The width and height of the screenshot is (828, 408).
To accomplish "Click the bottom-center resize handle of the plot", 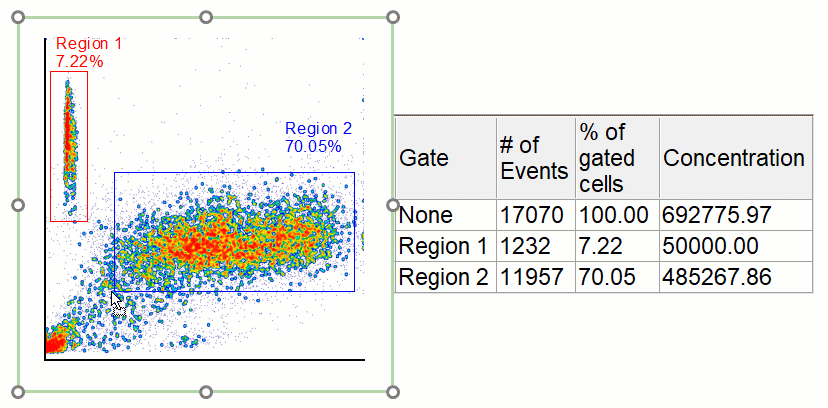I will pyautogui.click(x=206, y=391).
